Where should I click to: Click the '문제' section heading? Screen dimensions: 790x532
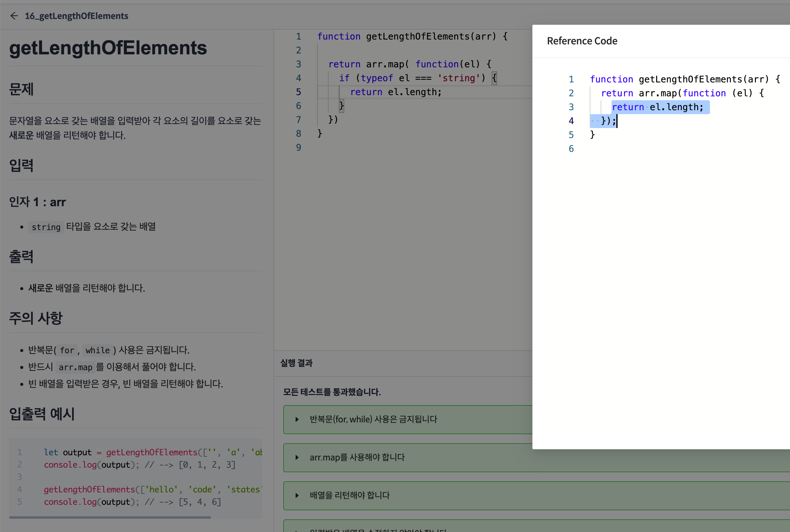click(21, 89)
